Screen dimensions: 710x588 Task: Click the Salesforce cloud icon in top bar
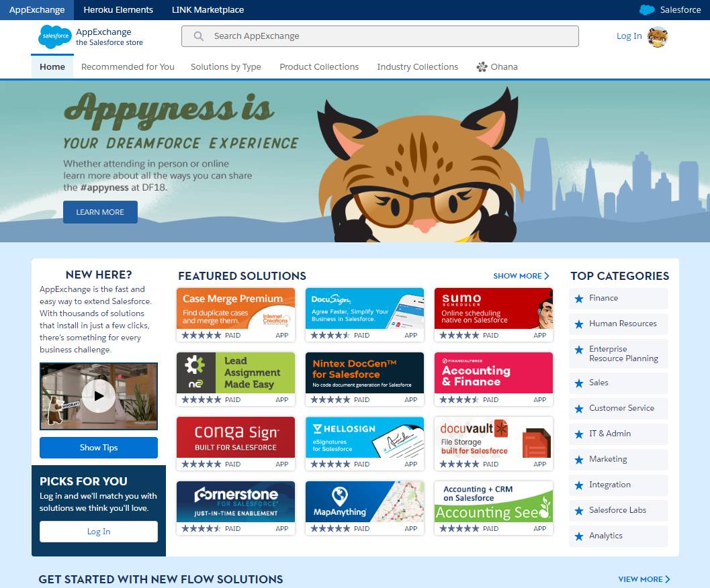point(647,10)
